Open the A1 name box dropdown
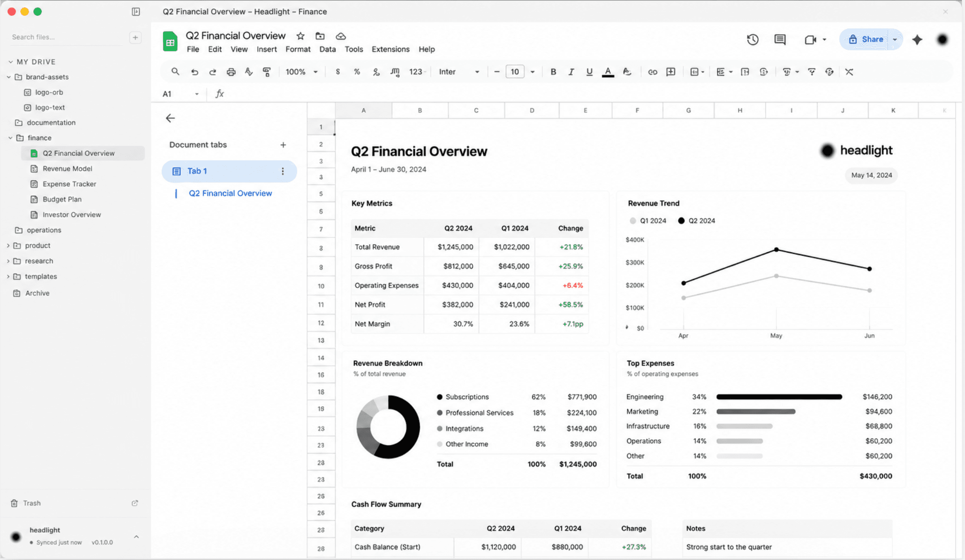965x560 pixels. point(197,94)
